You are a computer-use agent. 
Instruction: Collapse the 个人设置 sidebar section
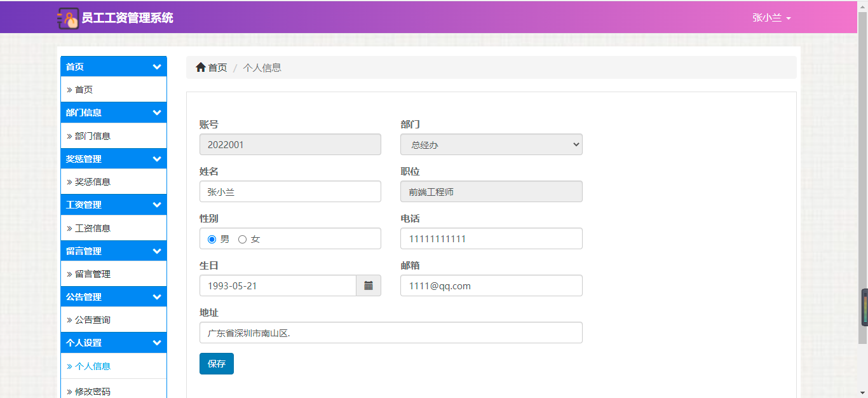(114, 343)
